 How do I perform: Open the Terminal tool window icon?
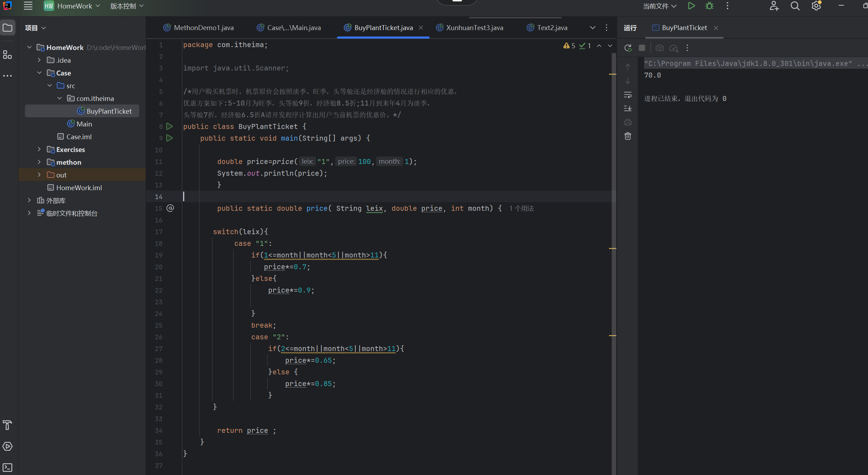[7, 468]
